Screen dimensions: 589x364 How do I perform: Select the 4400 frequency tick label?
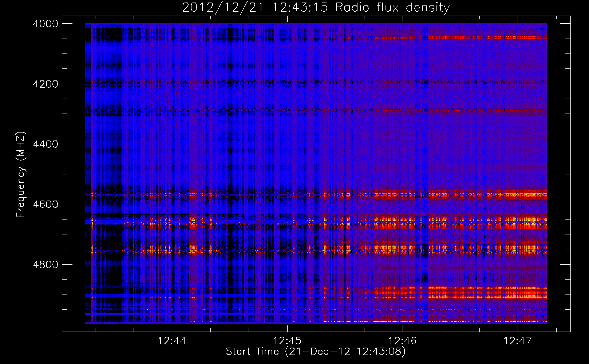click(46, 144)
